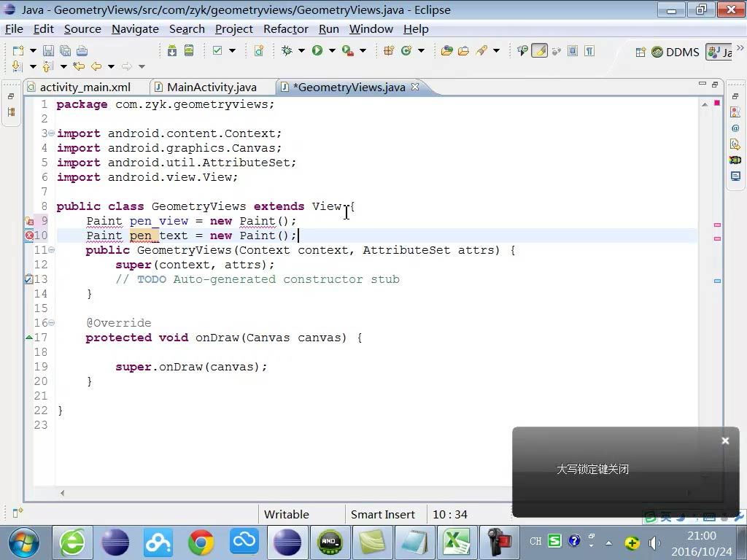This screenshot has height=560, width=747.
Task: Close the GeometryViews.java editor tab
Action: [x=415, y=87]
